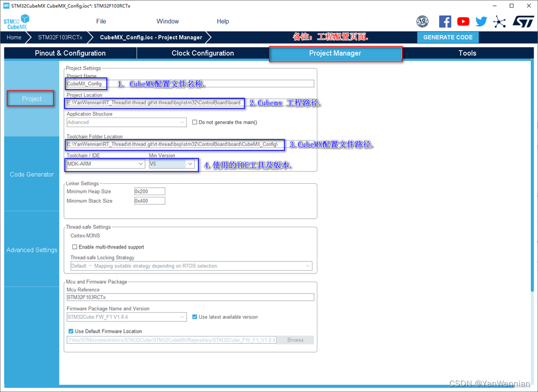Open the File menu

point(101,21)
